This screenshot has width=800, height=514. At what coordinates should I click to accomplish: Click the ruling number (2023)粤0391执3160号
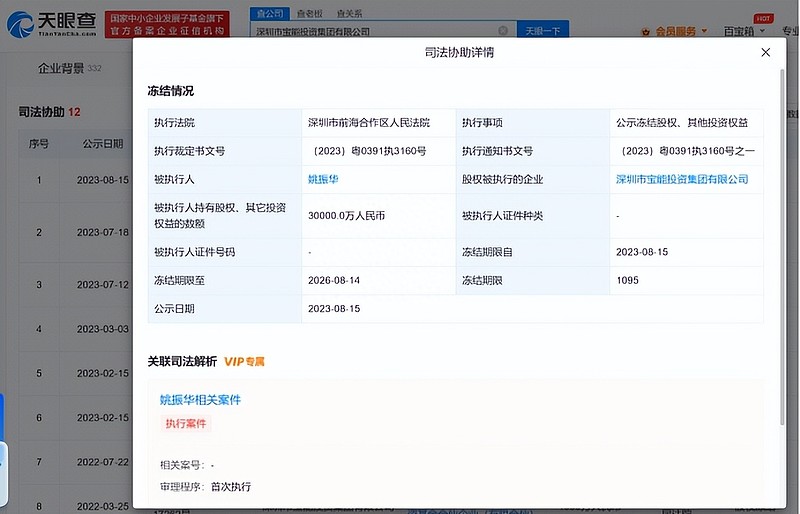pyautogui.click(x=368, y=151)
